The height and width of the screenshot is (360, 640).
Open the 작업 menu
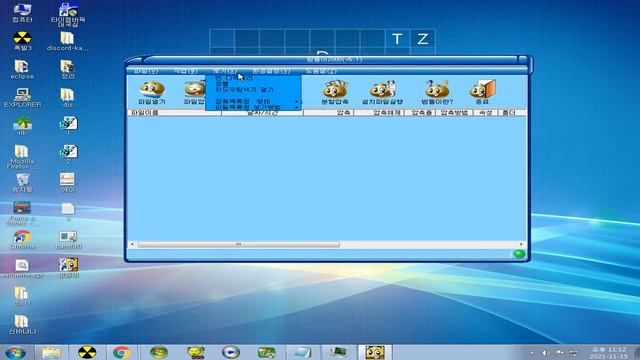pyautogui.click(x=185, y=71)
